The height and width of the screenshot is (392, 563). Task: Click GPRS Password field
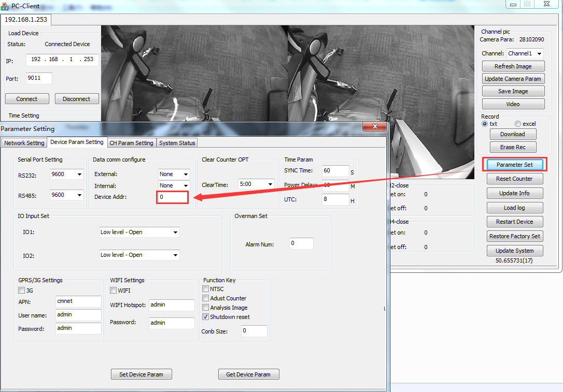pyautogui.click(x=78, y=328)
